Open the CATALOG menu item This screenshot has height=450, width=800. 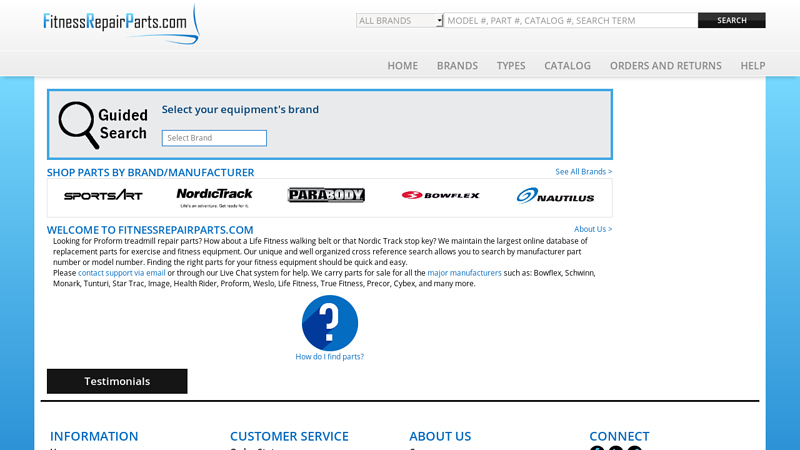click(x=567, y=66)
